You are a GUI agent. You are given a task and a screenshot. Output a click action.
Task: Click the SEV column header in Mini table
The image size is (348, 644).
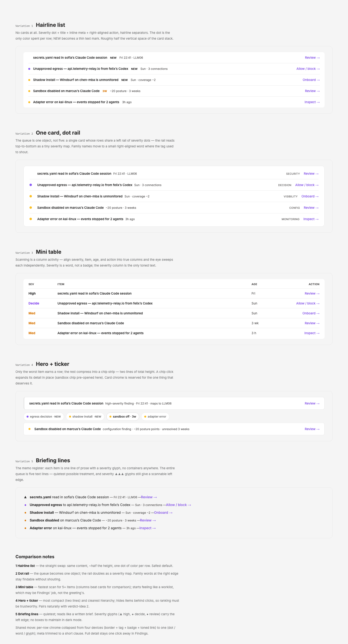pos(31,284)
